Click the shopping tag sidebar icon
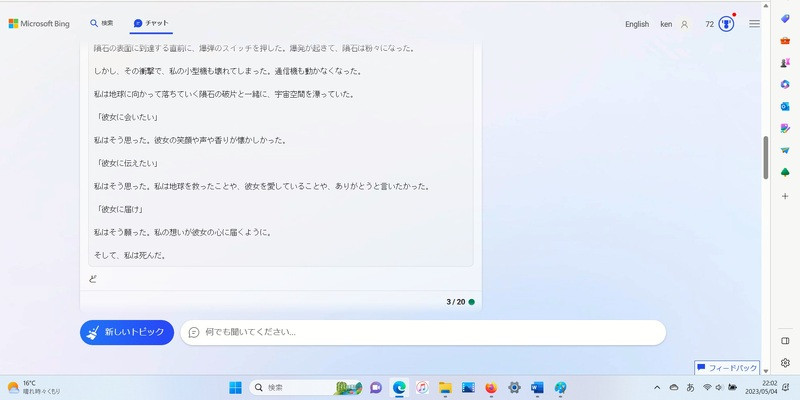Screen dimensions: 800x400 coord(785,19)
